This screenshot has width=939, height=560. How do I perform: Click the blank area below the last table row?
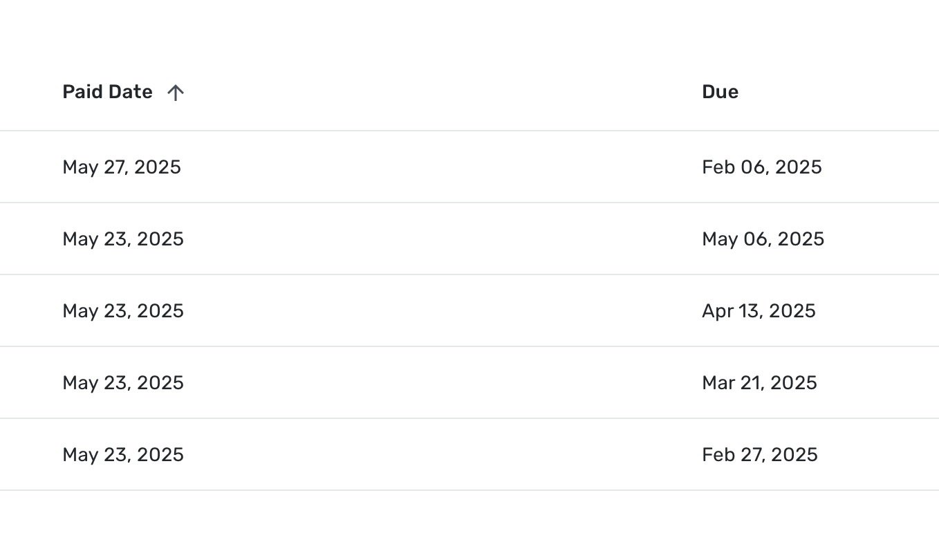pyautogui.click(x=469, y=525)
